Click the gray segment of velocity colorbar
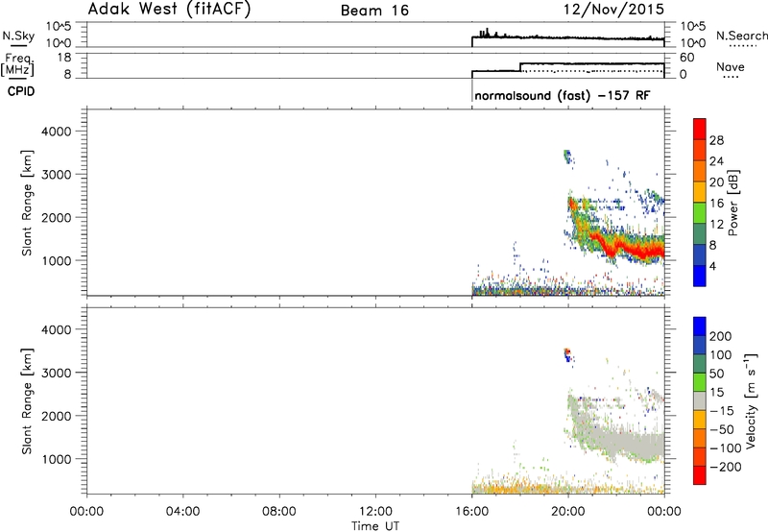The height and width of the screenshot is (532, 768). [x=700, y=401]
